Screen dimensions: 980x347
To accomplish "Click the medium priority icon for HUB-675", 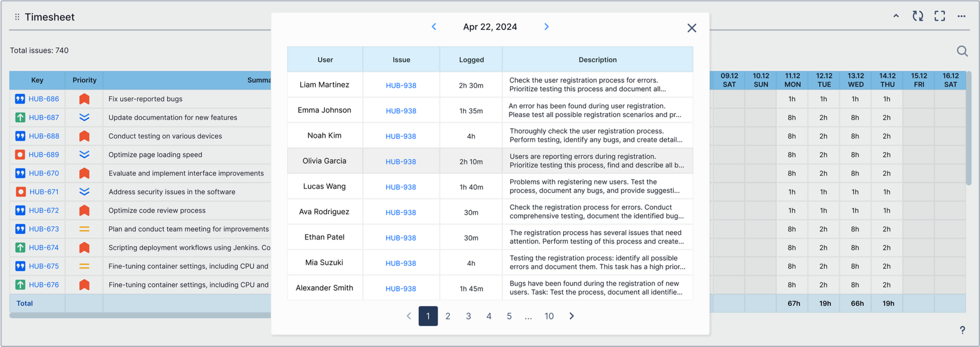I will click(x=84, y=266).
